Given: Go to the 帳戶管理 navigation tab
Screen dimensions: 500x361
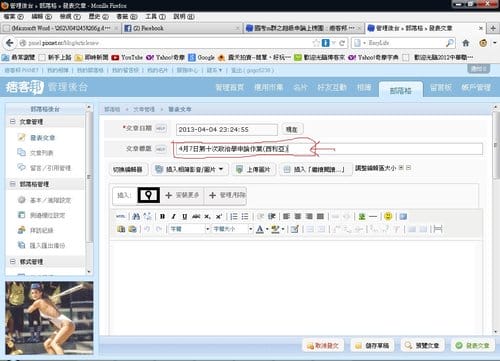Looking at the screenshot, I should [476, 87].
